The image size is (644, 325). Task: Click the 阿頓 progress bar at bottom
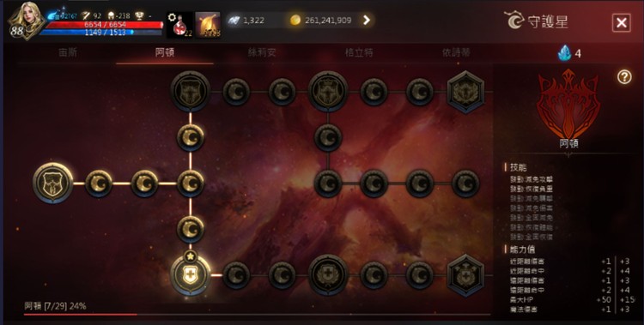point(257,315)
